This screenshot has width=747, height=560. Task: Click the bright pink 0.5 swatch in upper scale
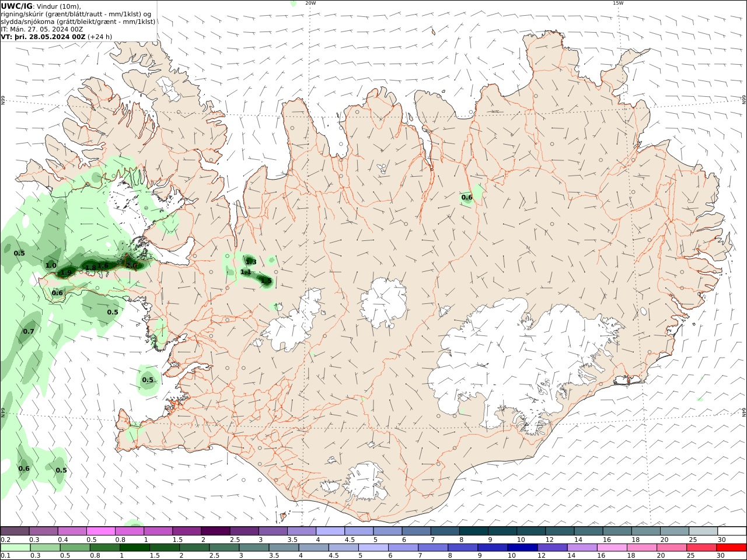click(100, 531)
